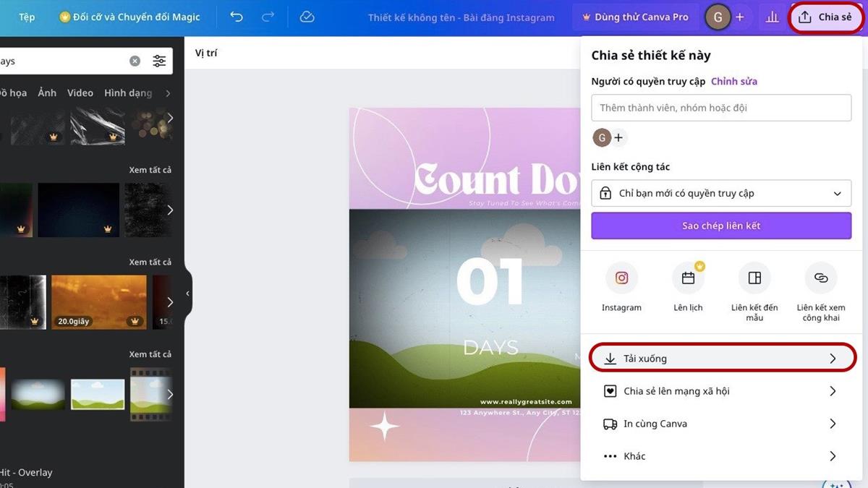Expand the Tải xuống download option
The width and height of the screenshot is (868, 488).
point(721,359)
